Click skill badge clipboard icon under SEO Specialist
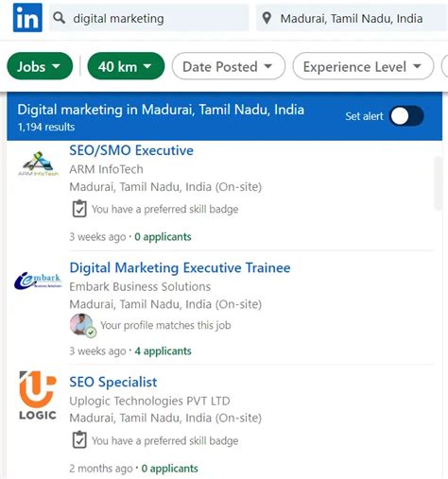 tap(79, 440)
